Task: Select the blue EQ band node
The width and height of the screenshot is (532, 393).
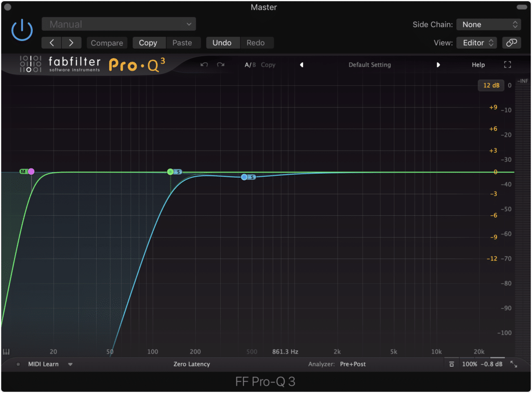Action: (244, 177)
